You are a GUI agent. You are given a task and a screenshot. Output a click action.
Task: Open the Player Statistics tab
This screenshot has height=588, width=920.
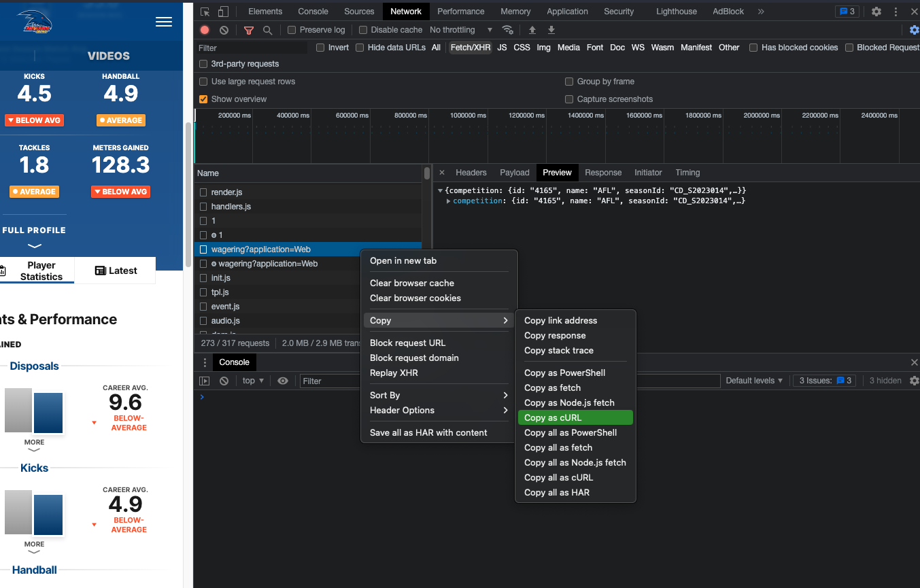[37, 271]
